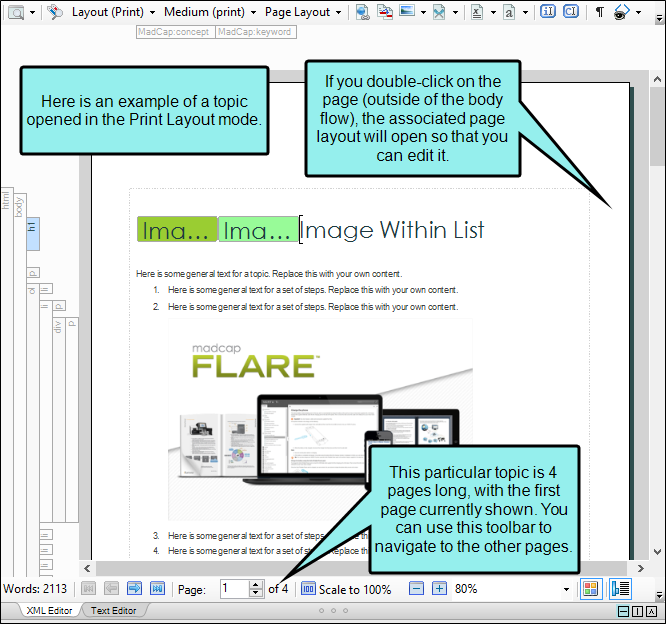Viewport: 666px width, 624px height.
Task: Open the preview dropdown arrow
Action: click(x=32, y=13)
